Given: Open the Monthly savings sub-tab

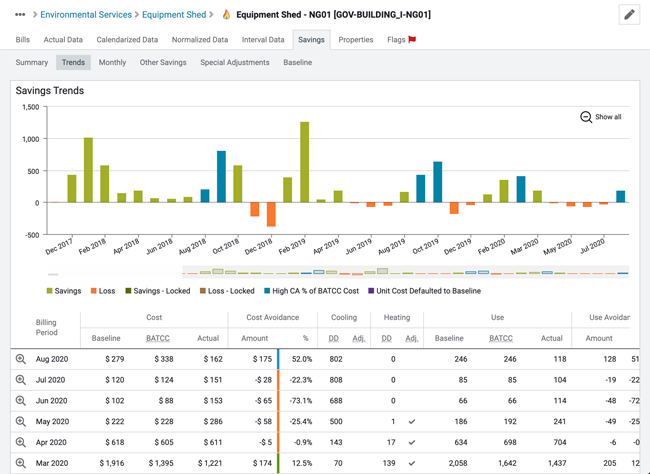Looking at the screenshot, I should tap(112, 62).
